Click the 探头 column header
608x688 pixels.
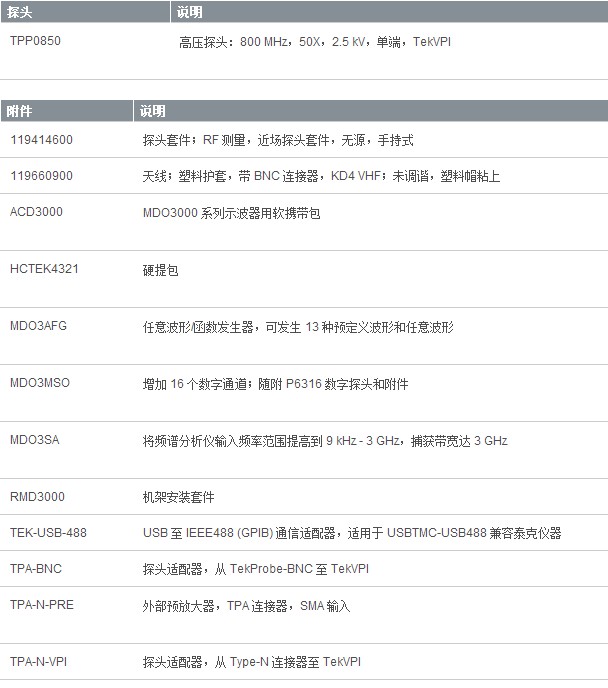click(x=20, y=12)
